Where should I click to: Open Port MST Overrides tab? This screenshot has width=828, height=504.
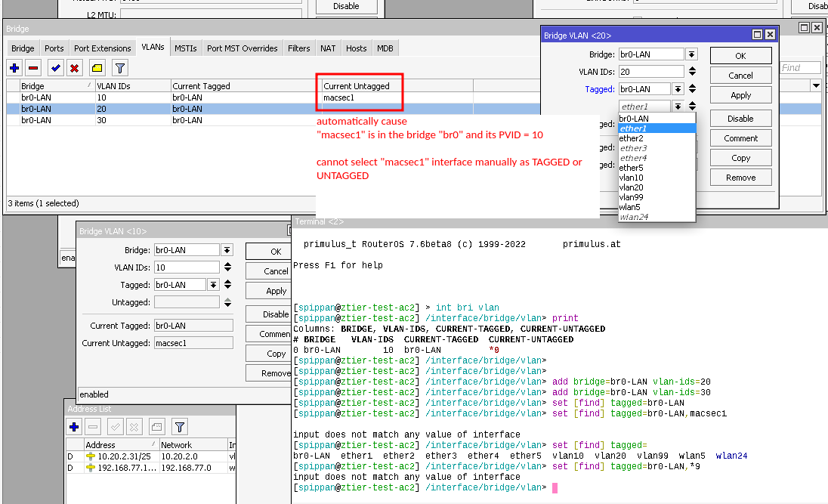pyautogui.click(x=242, y=48)
